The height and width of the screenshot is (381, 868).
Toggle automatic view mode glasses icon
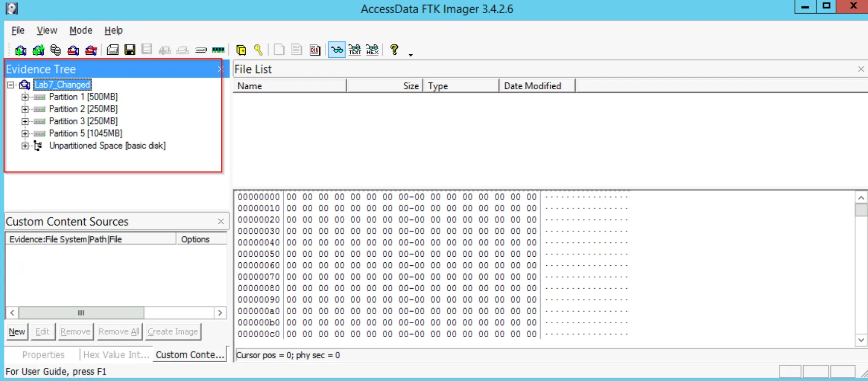[337, 50]
